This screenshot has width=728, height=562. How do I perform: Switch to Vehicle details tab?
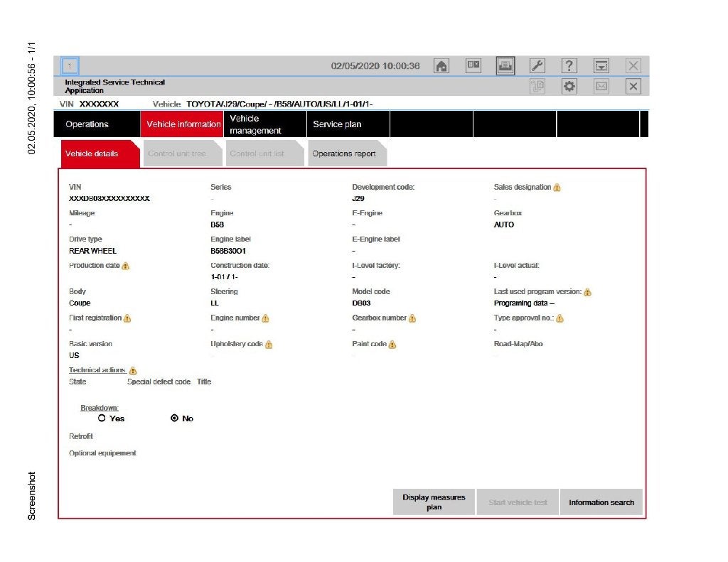100,153
